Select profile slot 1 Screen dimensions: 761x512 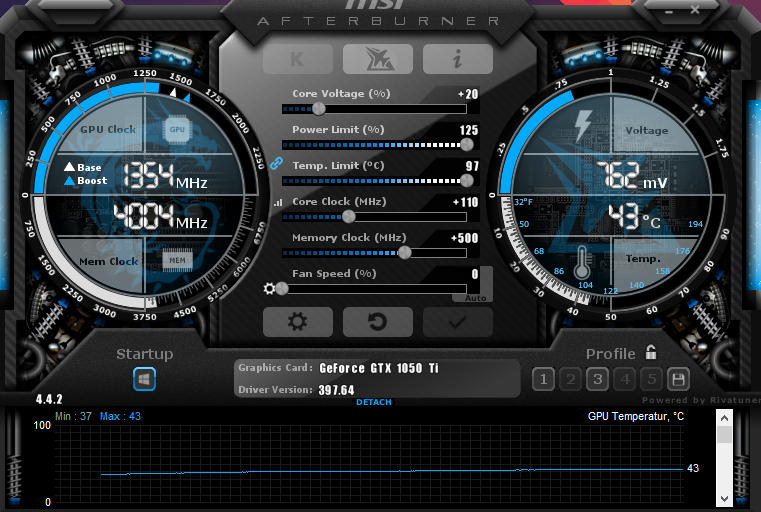[544, 379]
